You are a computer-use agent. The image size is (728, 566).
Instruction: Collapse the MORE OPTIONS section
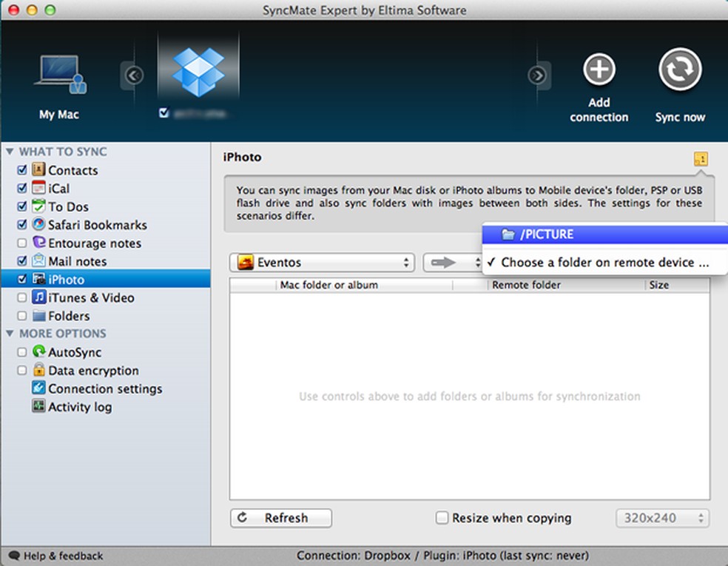(x=10, y=334)
